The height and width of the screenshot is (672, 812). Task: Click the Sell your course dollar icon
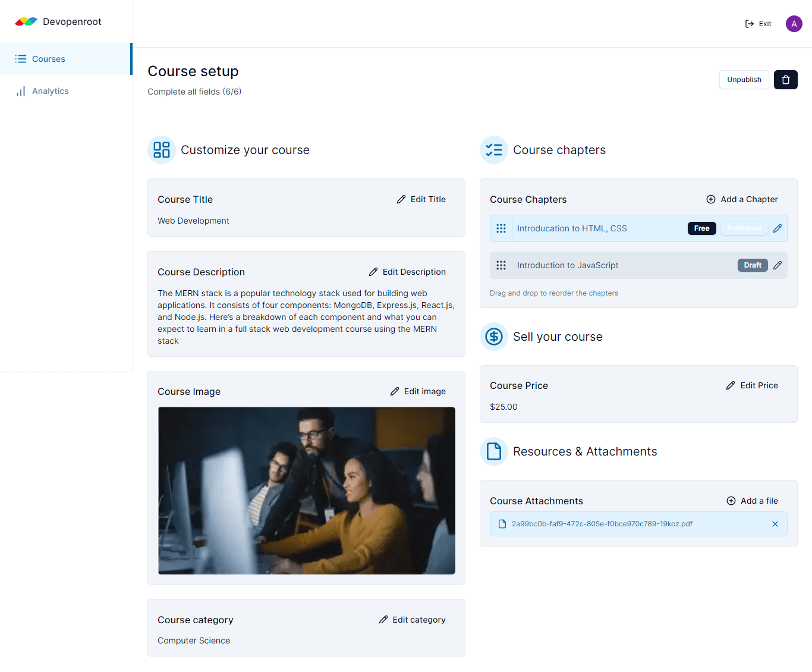pos(494,337)
